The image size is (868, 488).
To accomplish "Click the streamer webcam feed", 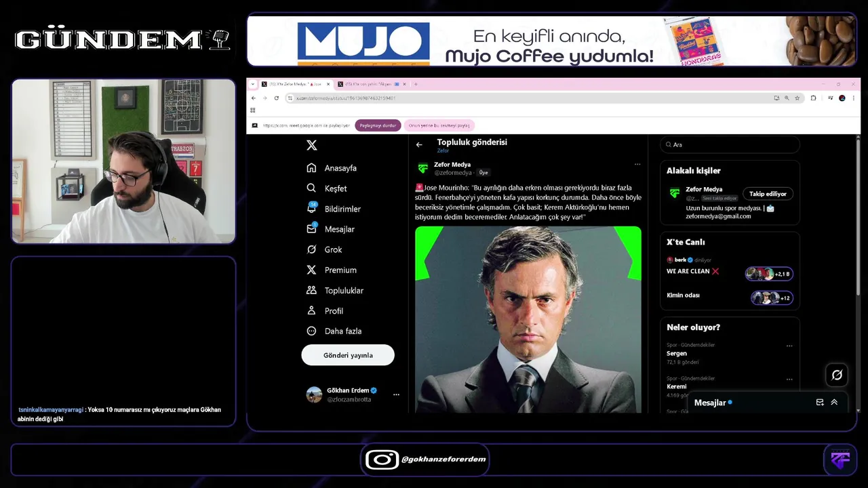I will [123, 161].
